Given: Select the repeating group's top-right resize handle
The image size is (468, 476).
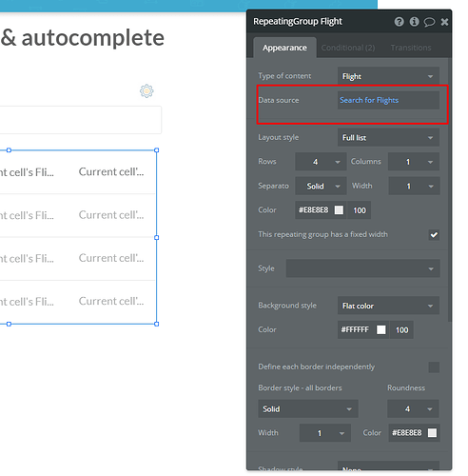Looking at the screenshot, I should [x=156, y=150].
